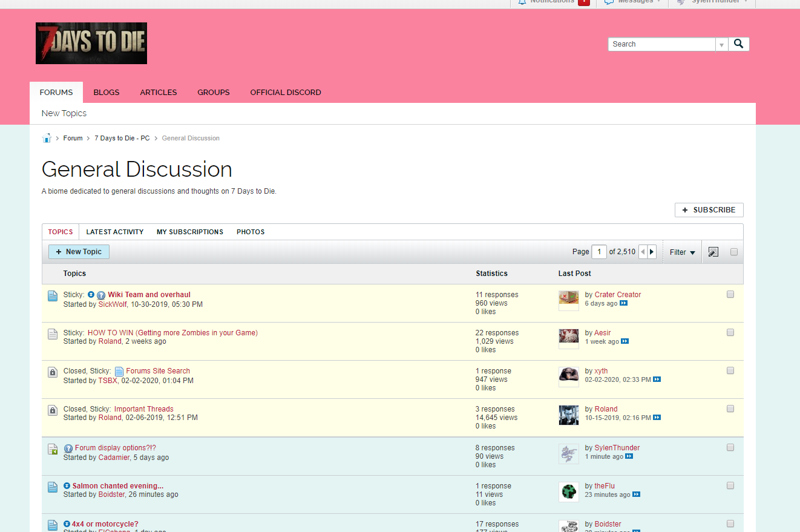Go to last post arrow beside 1 minute ago

pyautogui.click(x=629, y=456)
